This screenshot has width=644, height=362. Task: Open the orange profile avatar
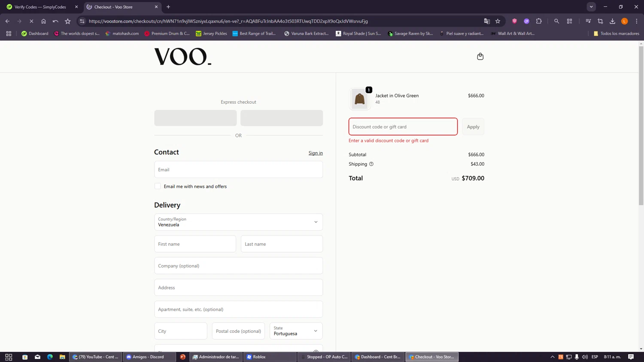coord(625,21)
